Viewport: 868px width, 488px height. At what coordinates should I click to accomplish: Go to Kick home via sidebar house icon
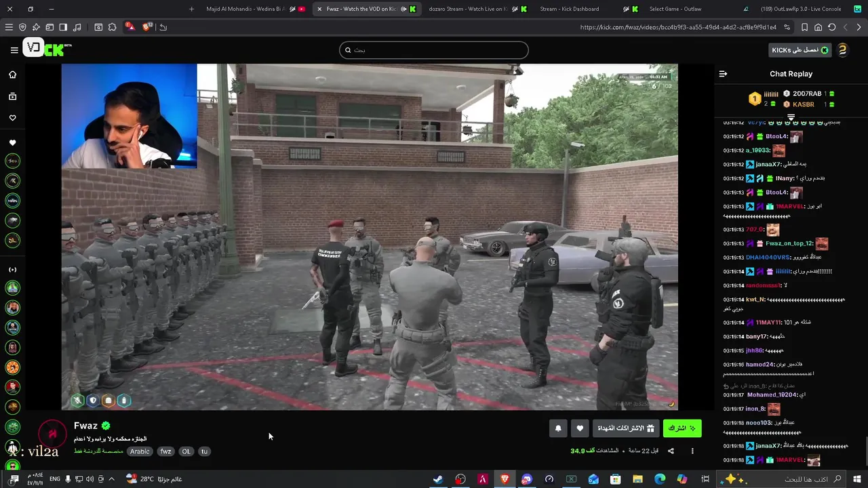(12, 75)
